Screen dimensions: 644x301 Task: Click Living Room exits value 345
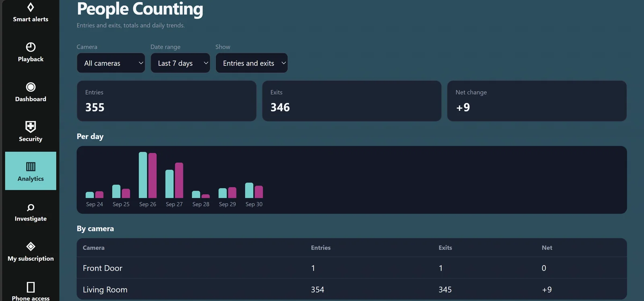point(445,290)
